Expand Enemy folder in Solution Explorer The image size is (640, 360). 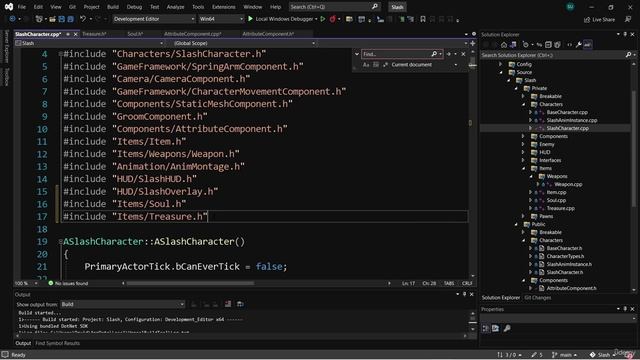tap(523, 144)
